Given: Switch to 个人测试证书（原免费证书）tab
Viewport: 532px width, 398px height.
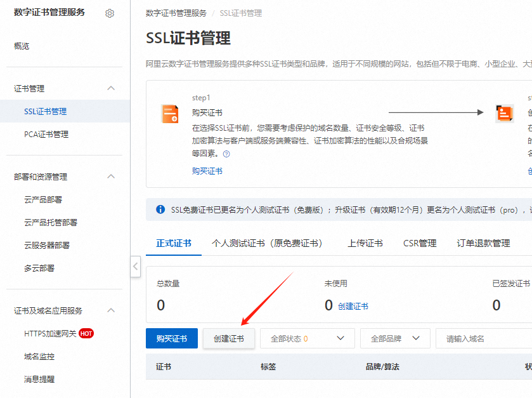Looking at the screenshot, I should coord(267,243).
